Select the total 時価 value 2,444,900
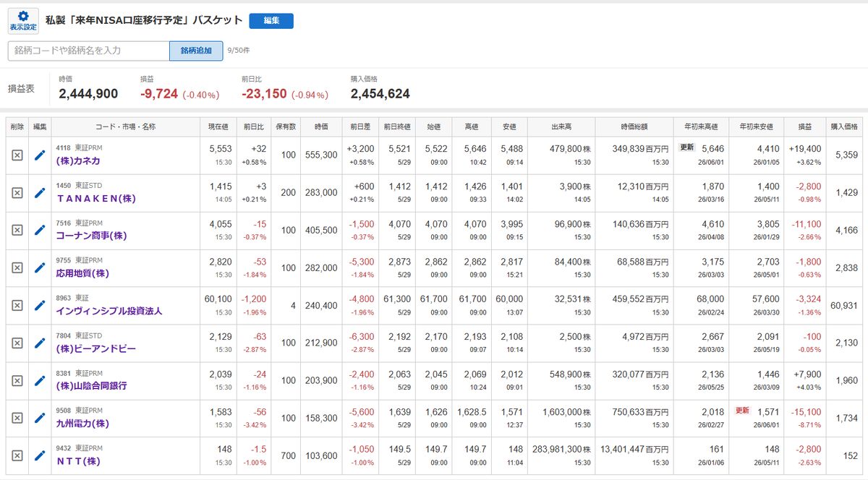Screen dimensions: 868x480 pyautogui.click(x=88, y=94)
